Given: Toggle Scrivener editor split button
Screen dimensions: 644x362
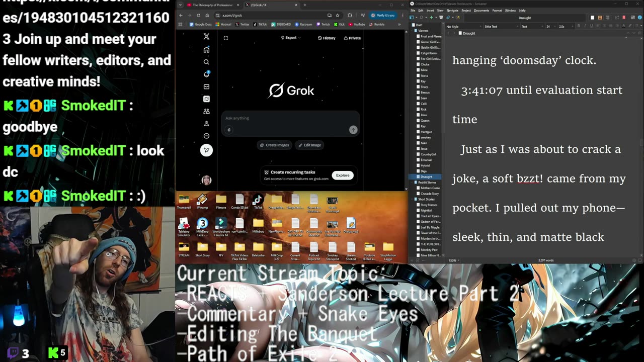Looking at the screenshot, I should click(x=639, y=33).
